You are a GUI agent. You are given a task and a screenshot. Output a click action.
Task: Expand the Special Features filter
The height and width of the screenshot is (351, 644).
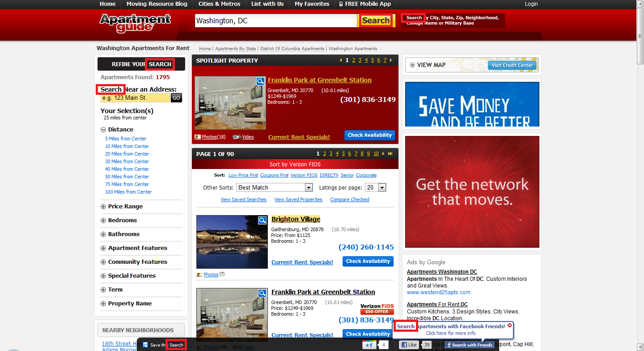pyautogui.click(x=103, y=276)
